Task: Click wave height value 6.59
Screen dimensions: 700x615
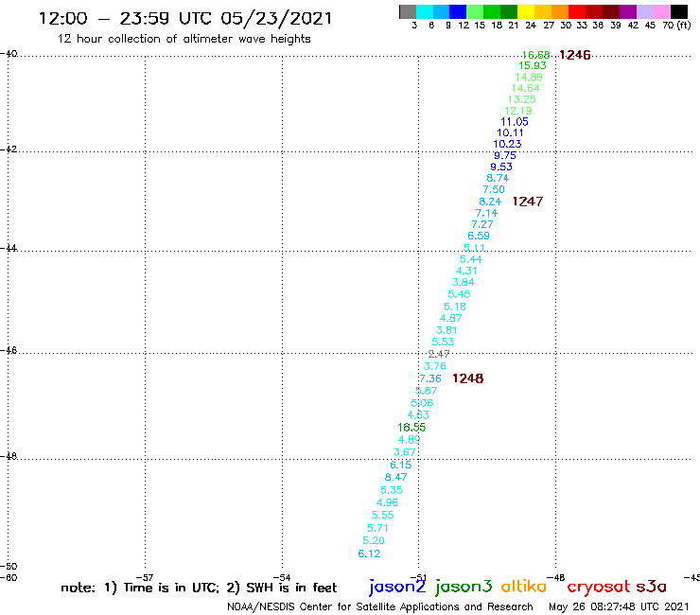Action: 479,236
